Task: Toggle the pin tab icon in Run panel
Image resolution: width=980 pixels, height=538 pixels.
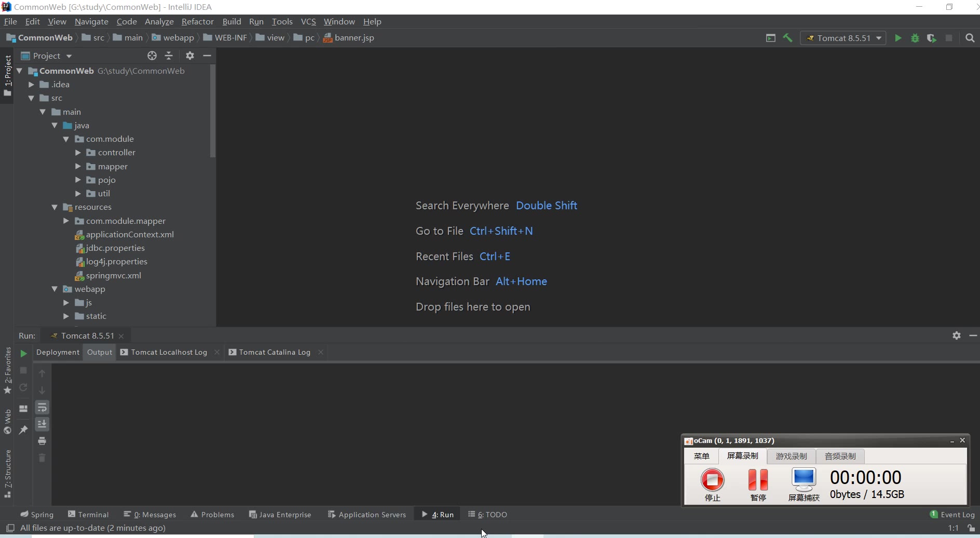Action: (x=23, y=430)
